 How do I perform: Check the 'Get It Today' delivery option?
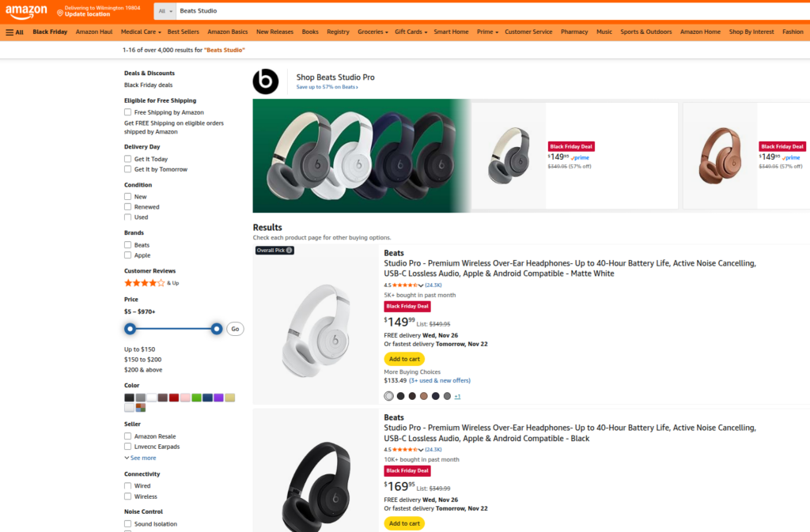click(x=129, y=158)
